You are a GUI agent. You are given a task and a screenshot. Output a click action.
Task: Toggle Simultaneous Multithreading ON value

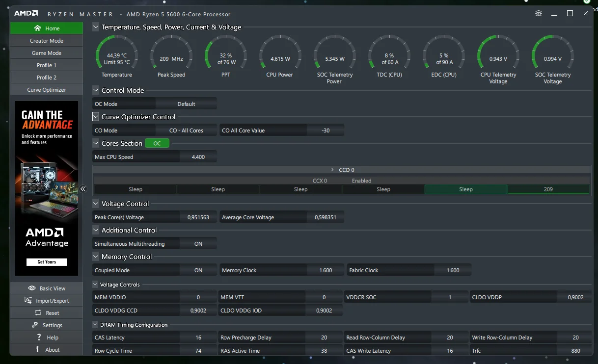[x=198, y=244]
